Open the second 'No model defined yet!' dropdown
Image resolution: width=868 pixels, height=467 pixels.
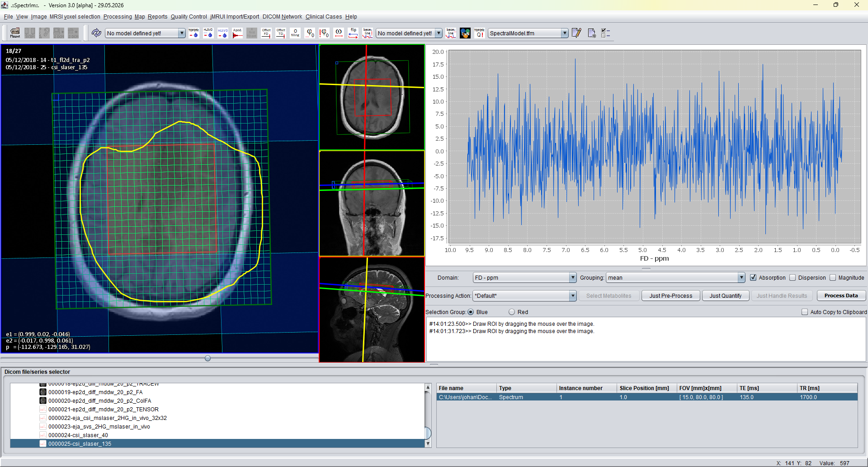[409, 33]
